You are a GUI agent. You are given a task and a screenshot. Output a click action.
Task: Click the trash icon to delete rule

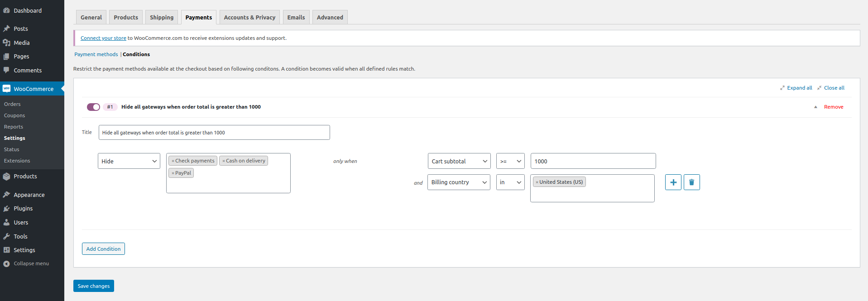coord(691,182)
